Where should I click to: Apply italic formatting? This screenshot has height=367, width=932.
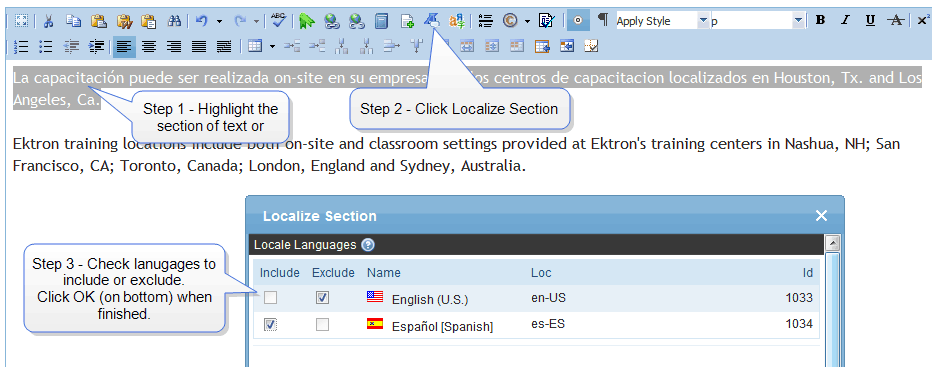(845, 20)
